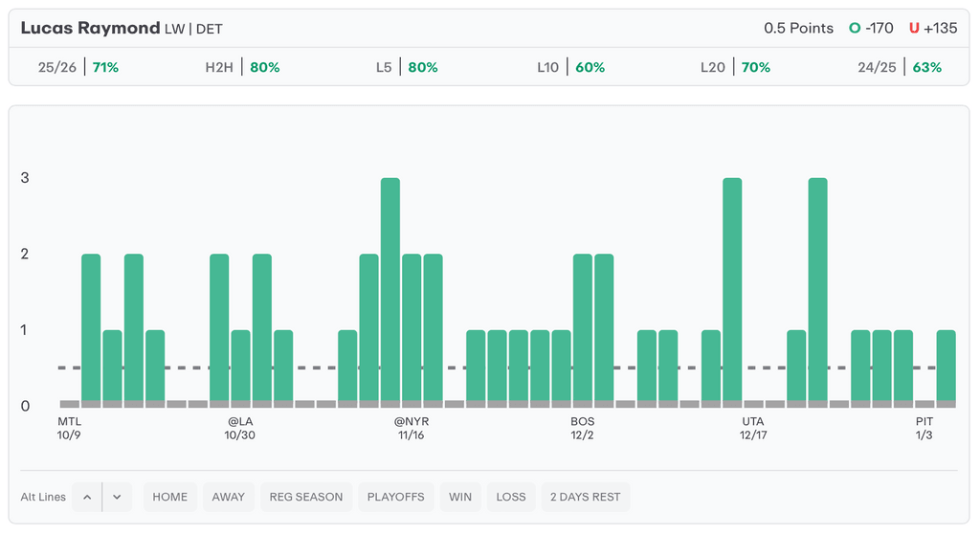Toggle the AWAY games filter
This screenshot has height=535, width=980.
point(229,497)
